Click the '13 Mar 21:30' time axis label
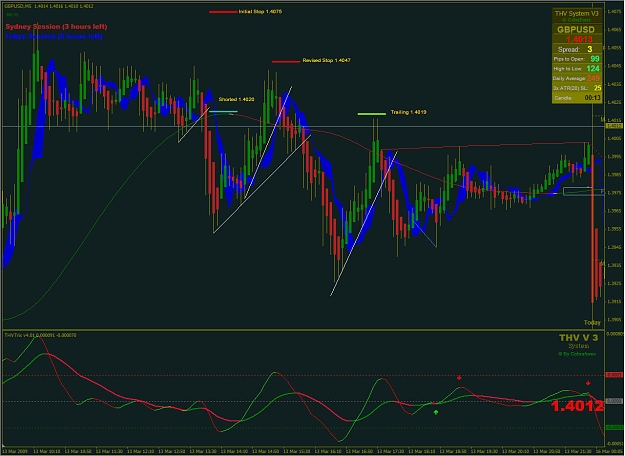625x456 pixels. coord(577,451)
